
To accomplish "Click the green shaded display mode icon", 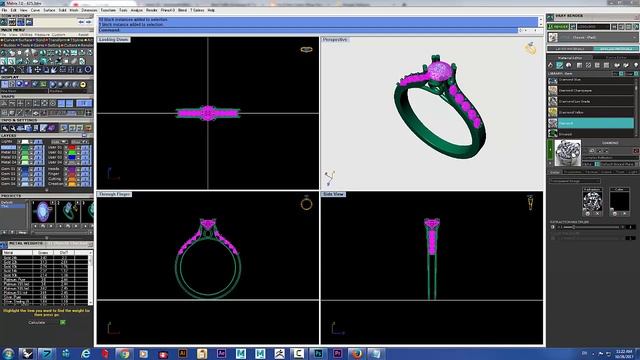I will click(x=43, y=84).
